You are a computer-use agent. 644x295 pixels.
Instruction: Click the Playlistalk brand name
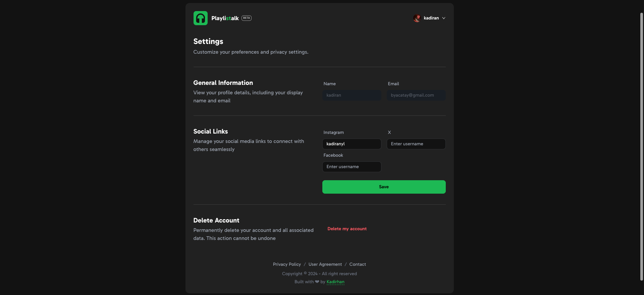tap(225, 18)
